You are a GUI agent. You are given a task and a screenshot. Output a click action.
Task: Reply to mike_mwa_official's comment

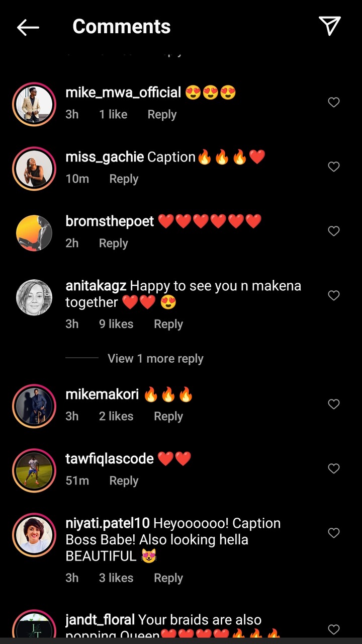(x=162, y=115)
